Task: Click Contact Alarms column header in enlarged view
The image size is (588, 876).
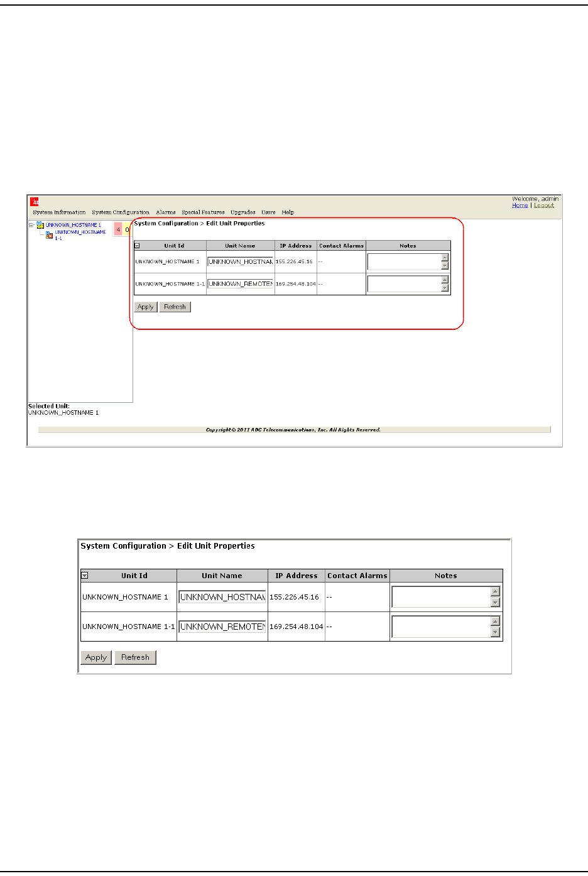Action: pos(357,576)
